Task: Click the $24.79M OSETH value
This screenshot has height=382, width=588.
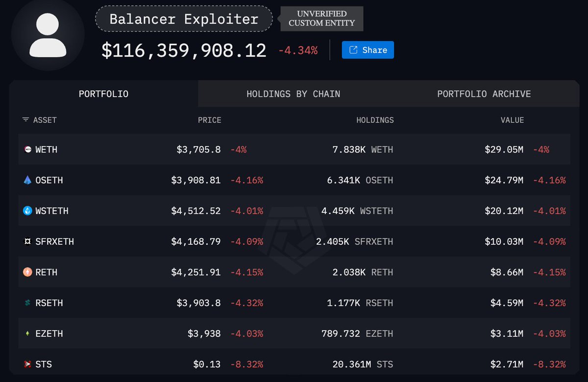Action: [504, 180]
